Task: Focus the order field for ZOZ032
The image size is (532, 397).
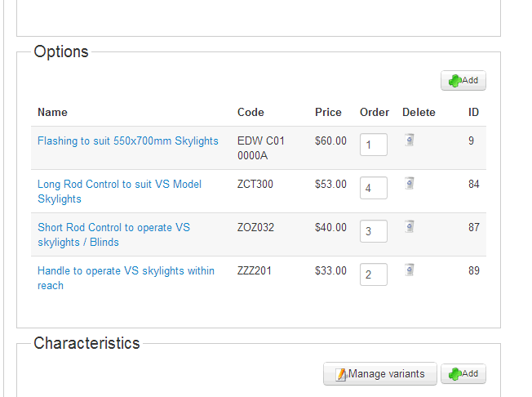Action: point(373,232)
